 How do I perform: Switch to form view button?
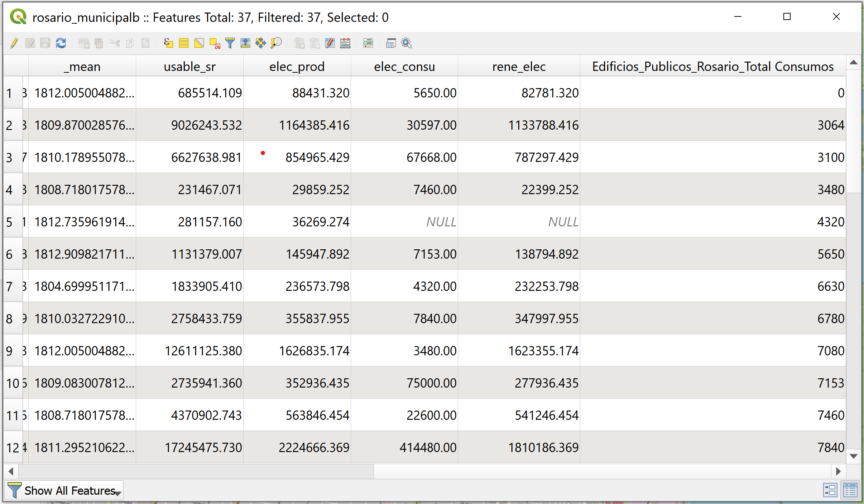point(830,490)
